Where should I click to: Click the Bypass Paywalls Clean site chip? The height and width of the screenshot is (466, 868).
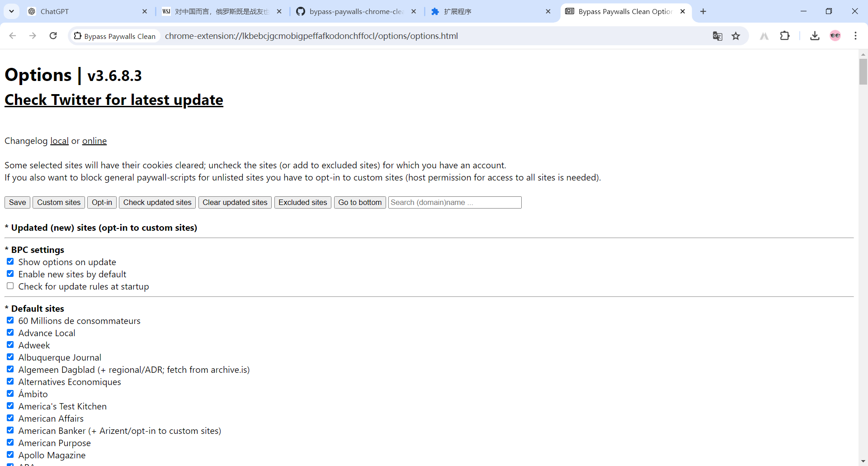click(x=115, y=36)
